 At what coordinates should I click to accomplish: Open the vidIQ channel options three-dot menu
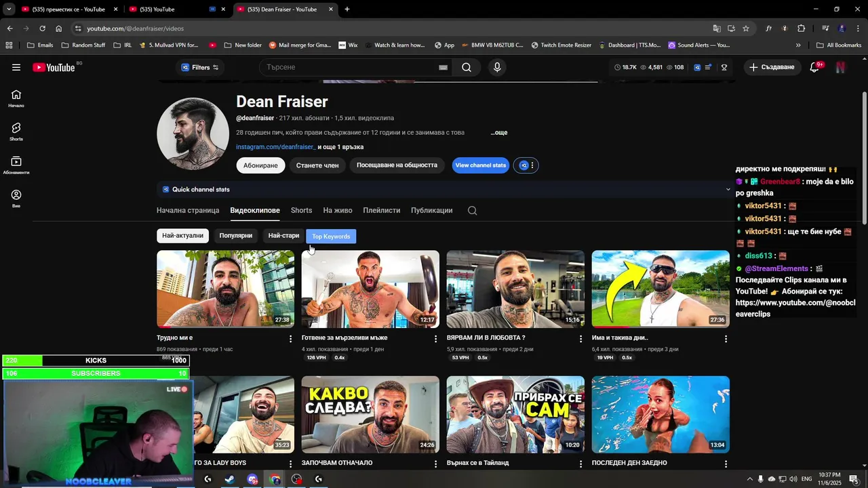click(532, 165)
